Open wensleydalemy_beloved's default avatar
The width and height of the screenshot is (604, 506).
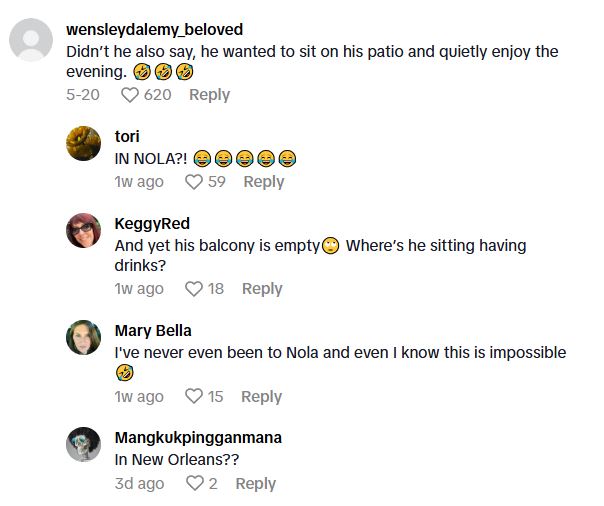30,42
